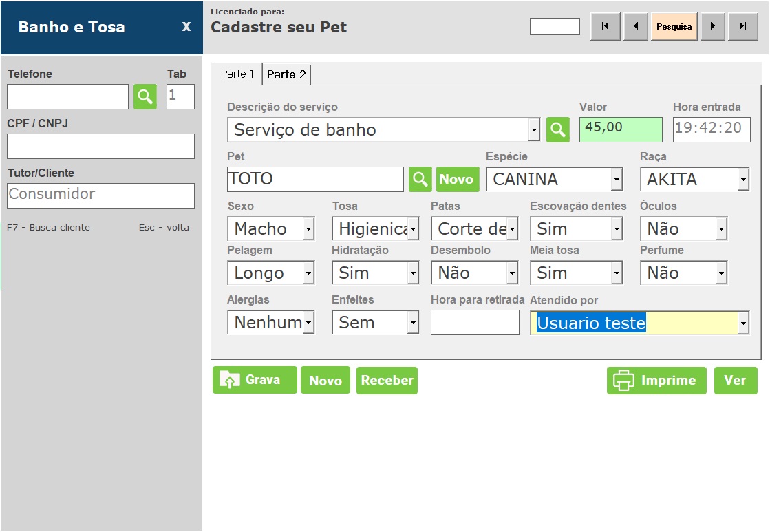Expand the Atendido por dropdown

point(743,323)
